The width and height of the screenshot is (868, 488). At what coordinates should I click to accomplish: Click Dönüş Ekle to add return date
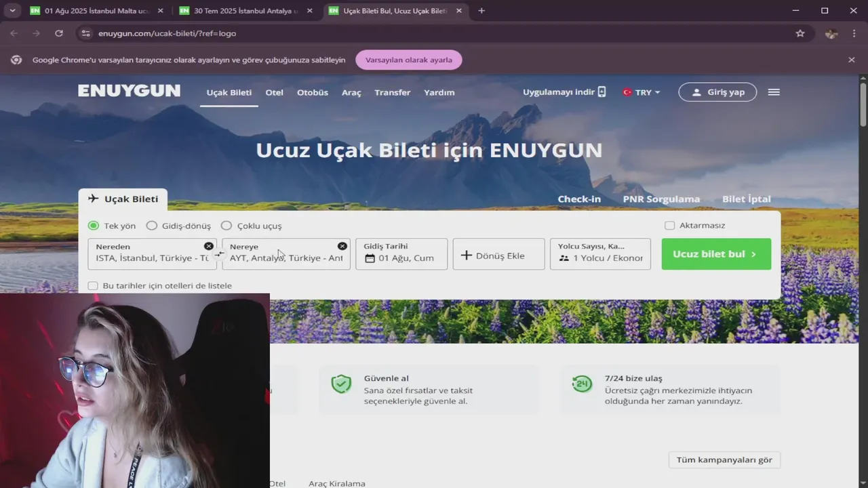tap(498, 253)
